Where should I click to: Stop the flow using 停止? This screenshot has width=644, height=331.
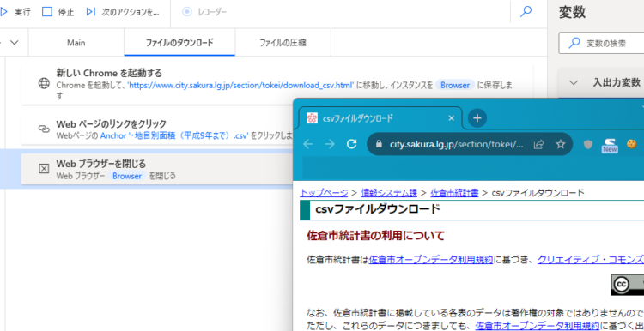[x=58, y=12]
